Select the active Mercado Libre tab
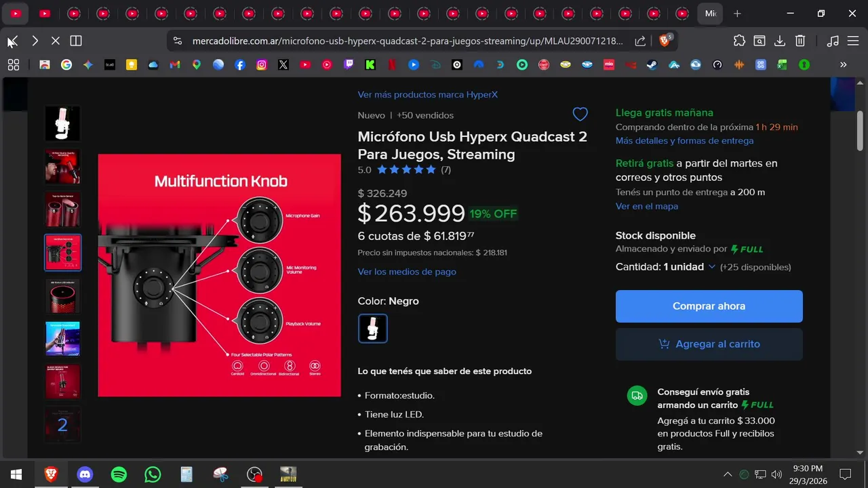This screenshot has width=868, height=488. coord(710,14)
